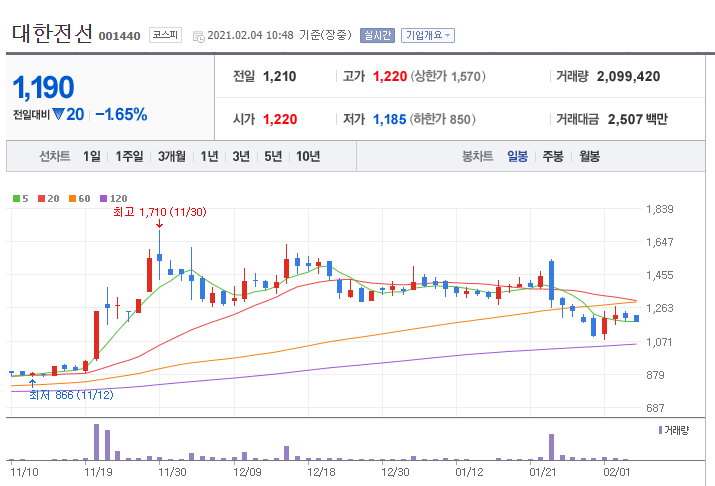
Task: Click the large volume bar after 01/21
Action: pos(551,447)
